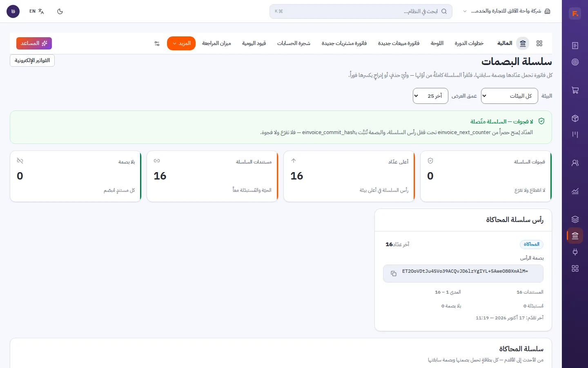Switch language using the EN toggle
The image size is (588, 368).
(36, 11)
